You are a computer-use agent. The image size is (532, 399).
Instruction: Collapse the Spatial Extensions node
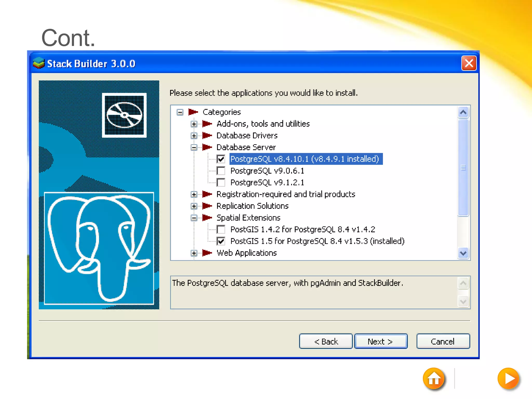point(194,218)
